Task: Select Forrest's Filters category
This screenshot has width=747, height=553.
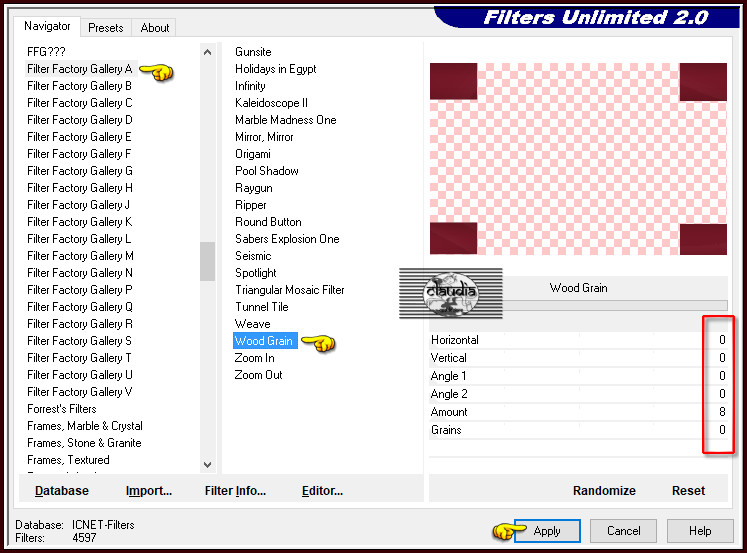Action: (x=61, y=409)
